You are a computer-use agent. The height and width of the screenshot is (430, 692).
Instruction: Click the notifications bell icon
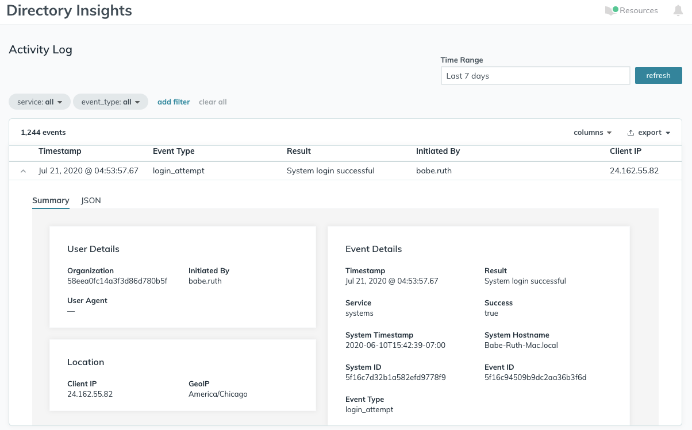point(678,11)
